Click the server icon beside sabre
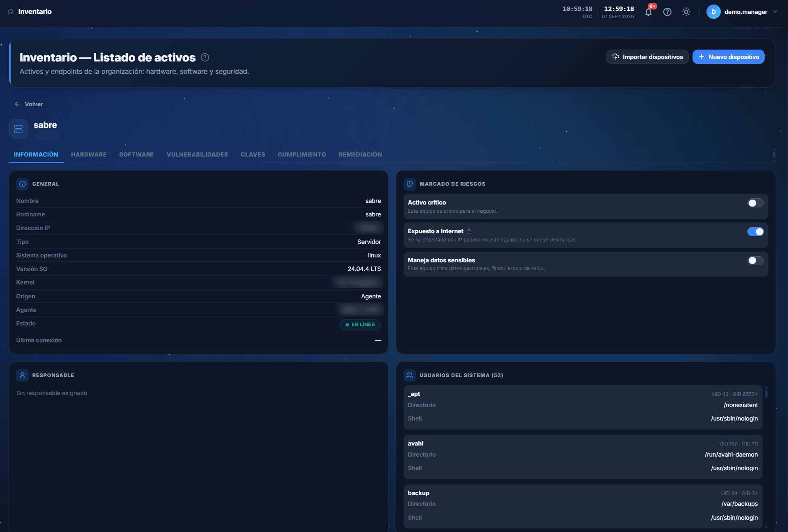 pos(18,129)
